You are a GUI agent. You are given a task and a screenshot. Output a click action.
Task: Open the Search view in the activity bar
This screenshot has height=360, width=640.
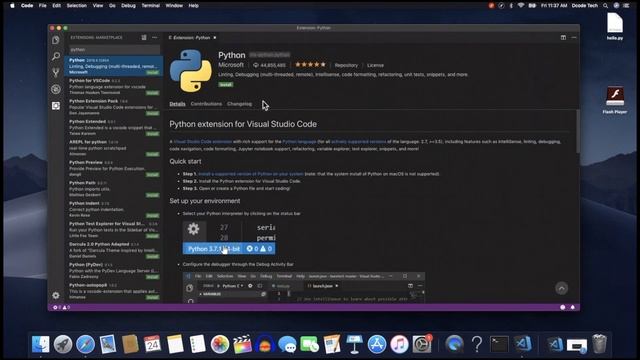pyautogui.click(x=56, y=56)
